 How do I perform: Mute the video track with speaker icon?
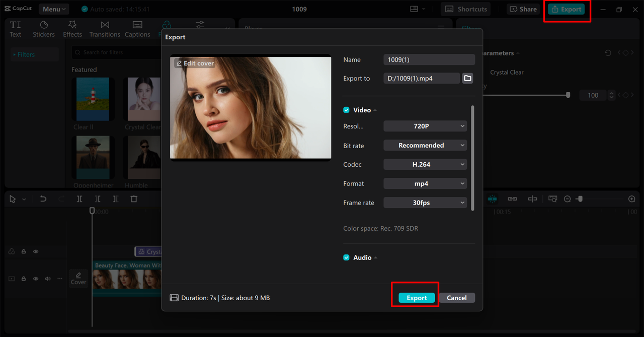48,279
